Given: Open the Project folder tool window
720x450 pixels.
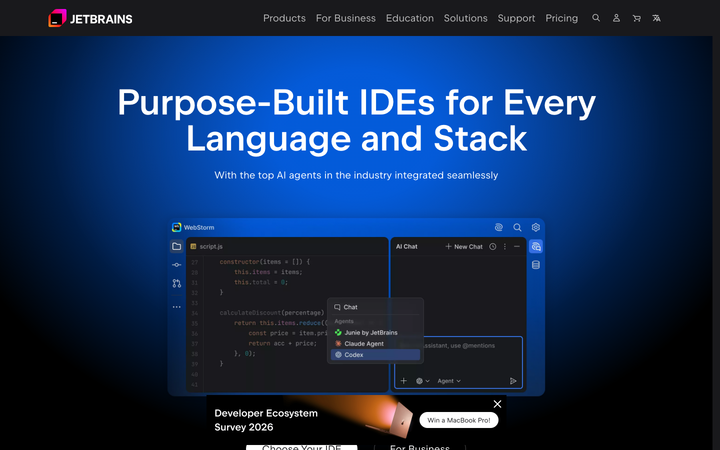Looking at the screenshot, I should click(176, 246).
